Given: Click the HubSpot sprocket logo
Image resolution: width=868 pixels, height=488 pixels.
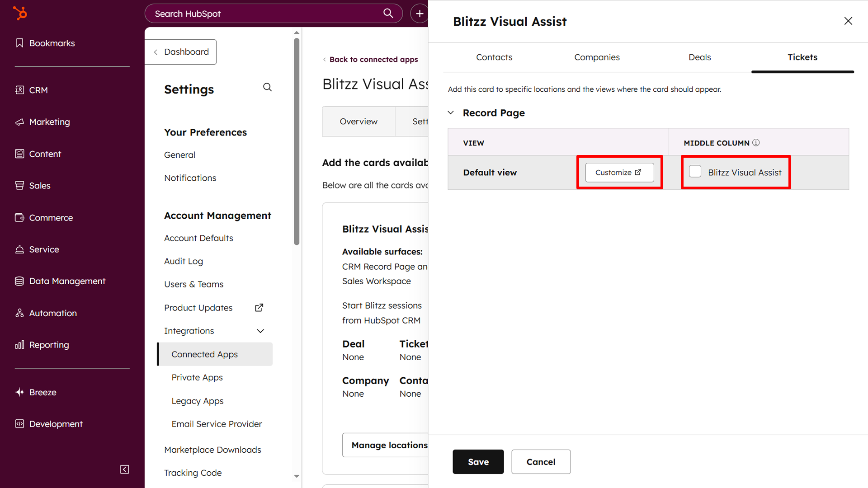Looking at the screenshot, I should coord(20,13).
